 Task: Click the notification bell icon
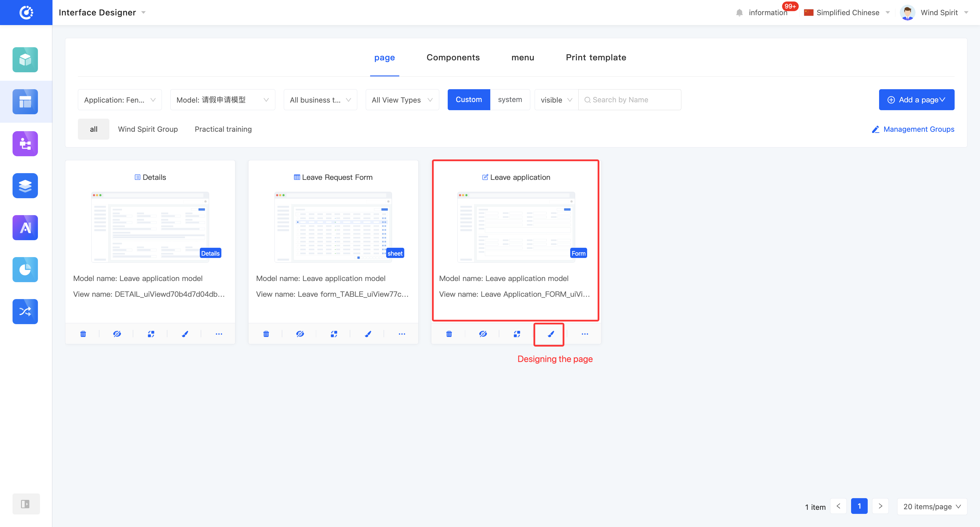739,13
